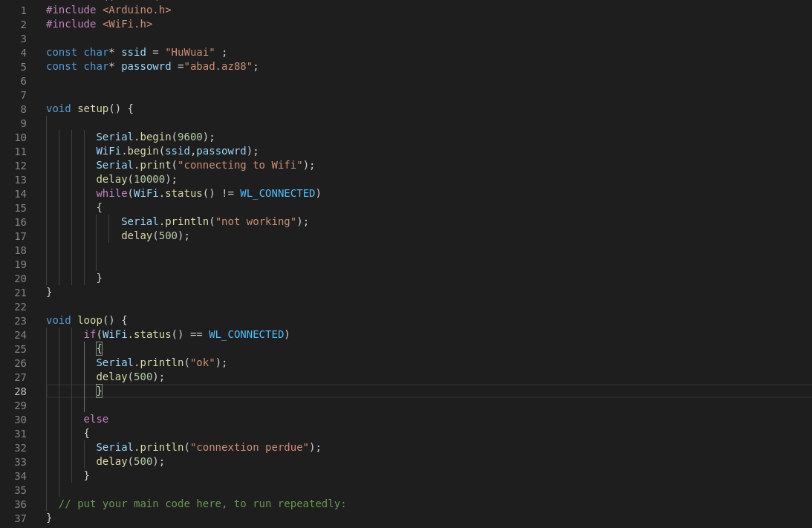Click the while keyword on line 14
The width and height of the screenshot is (812, 528).
(x=111, y=193)
